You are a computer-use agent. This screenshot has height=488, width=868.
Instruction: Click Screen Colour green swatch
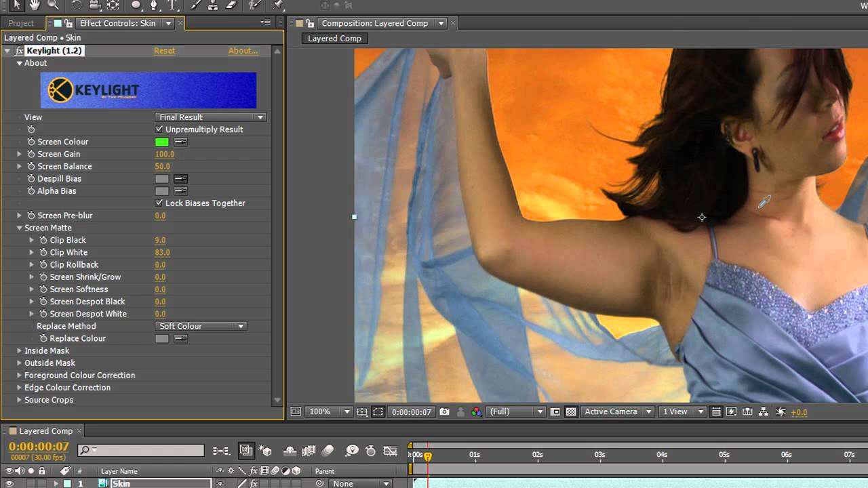pos(161,142)
